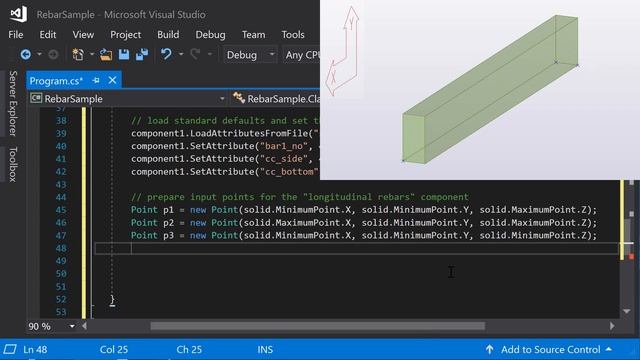The image size is (640, 360).
Task: Undo the last edit with Undo icon
Action: (166, 54)
